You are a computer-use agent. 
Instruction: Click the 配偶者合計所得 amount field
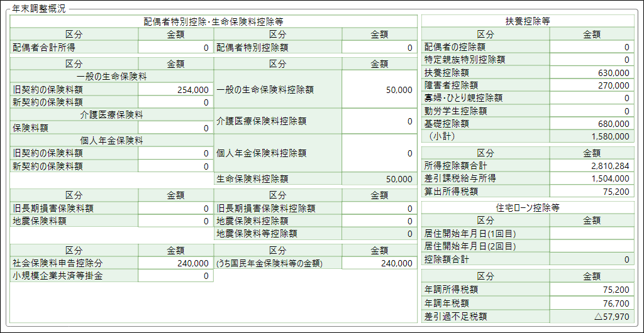(175, 47)
